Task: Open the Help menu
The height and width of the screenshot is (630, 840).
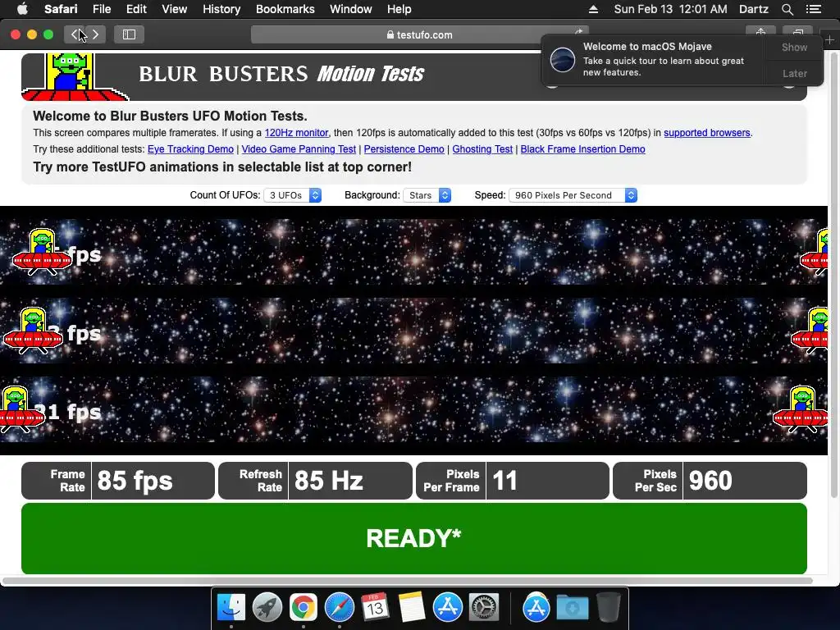Action: tap(399, 9)
